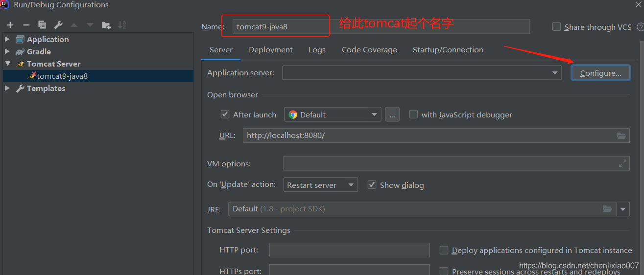This screenshot has width=644, height=275.
Task: Click Share through VCS help icon
Action: [x=640, y=27]
